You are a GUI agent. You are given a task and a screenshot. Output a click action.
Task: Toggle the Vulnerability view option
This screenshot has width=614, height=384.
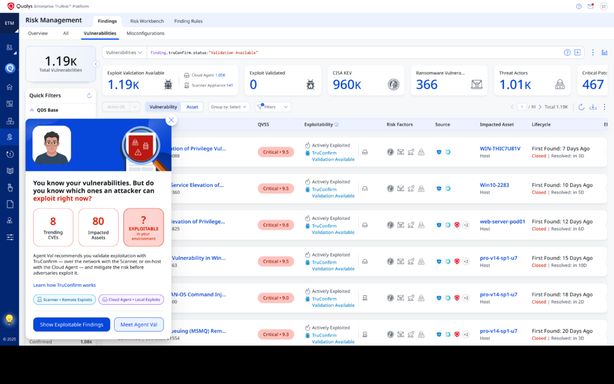(163, 107)
